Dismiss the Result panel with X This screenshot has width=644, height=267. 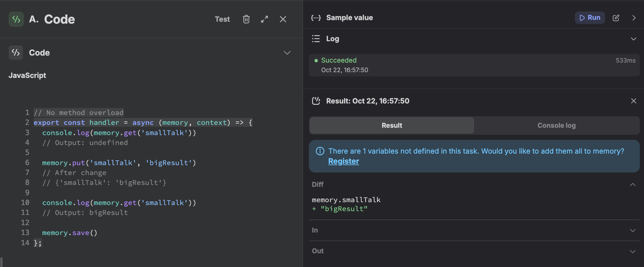click(x=633, y=101)
